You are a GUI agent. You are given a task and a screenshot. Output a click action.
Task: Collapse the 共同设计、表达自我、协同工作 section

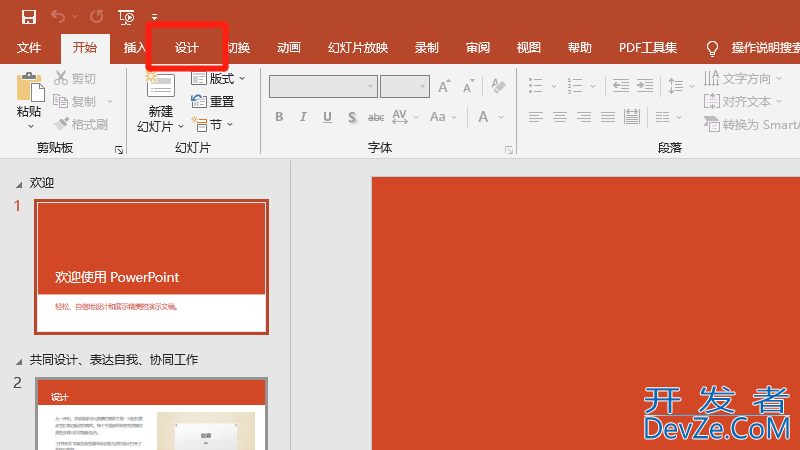coord(19,361)
